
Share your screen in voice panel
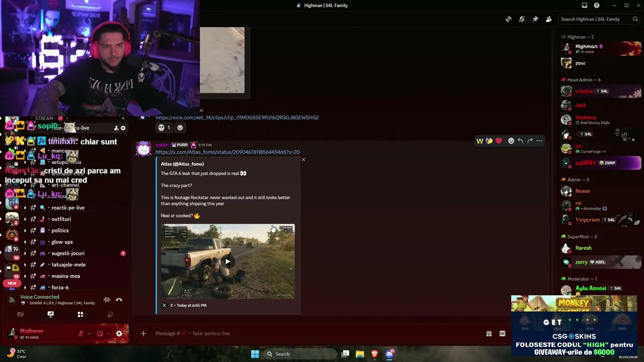tap(50, 314)
